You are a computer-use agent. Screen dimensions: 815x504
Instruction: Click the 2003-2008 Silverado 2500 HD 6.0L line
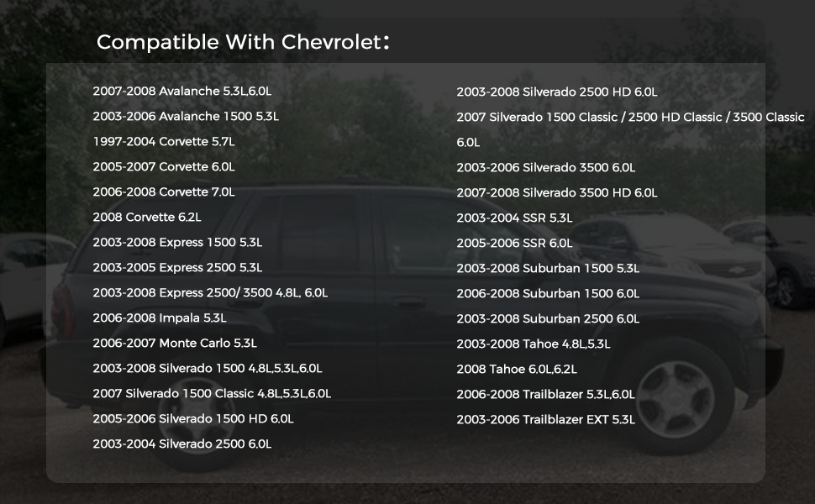point(557,92)
